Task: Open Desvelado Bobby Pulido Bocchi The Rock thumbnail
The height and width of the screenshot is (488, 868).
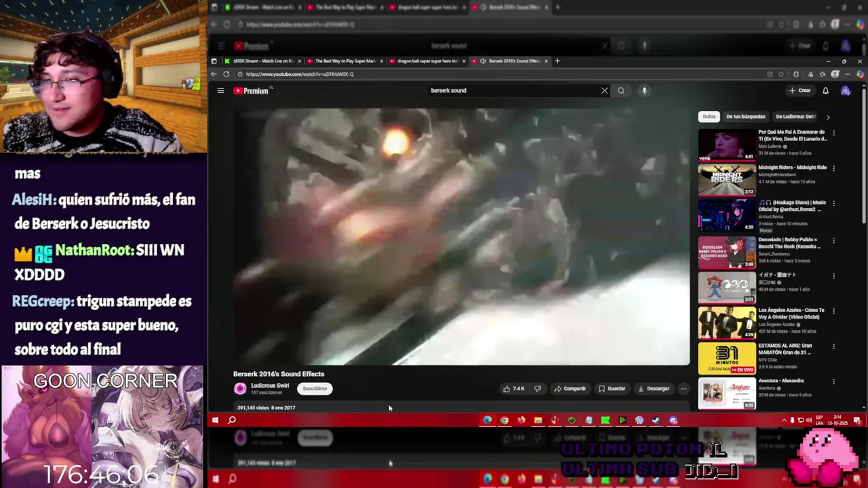Action: (727, 251)
